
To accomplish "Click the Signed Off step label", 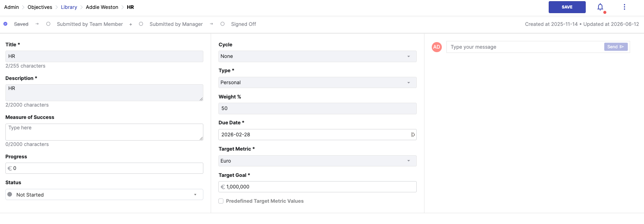I will pyautogui.click(x=243, y=24).
